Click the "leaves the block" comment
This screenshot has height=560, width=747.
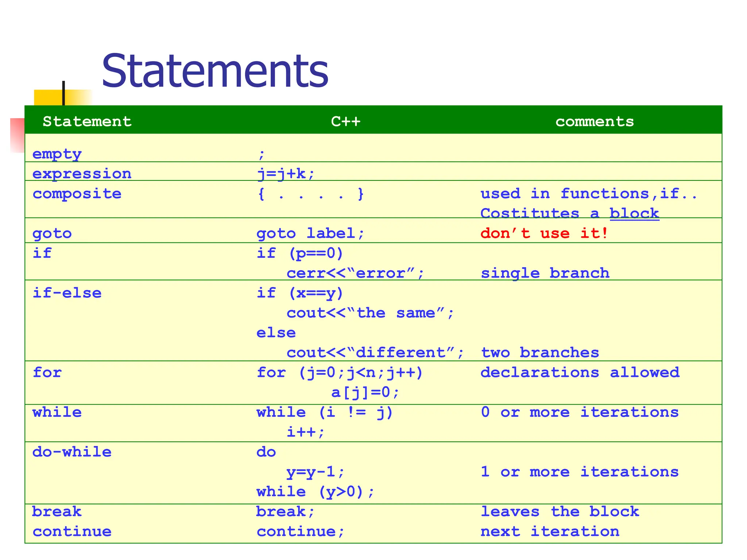(x=560, y=512)
